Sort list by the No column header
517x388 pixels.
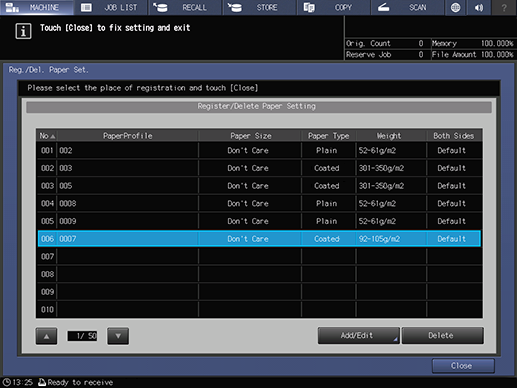47,136
